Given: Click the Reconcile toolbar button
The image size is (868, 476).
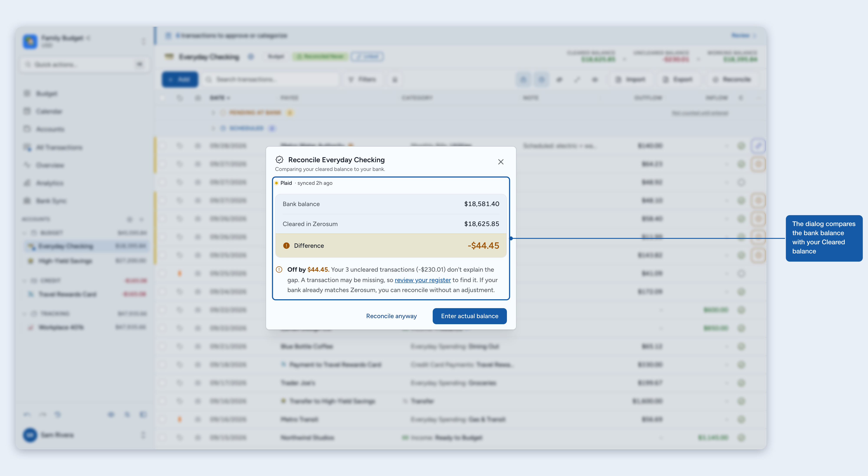Looking at the screenshot, I should click(732, 79).
